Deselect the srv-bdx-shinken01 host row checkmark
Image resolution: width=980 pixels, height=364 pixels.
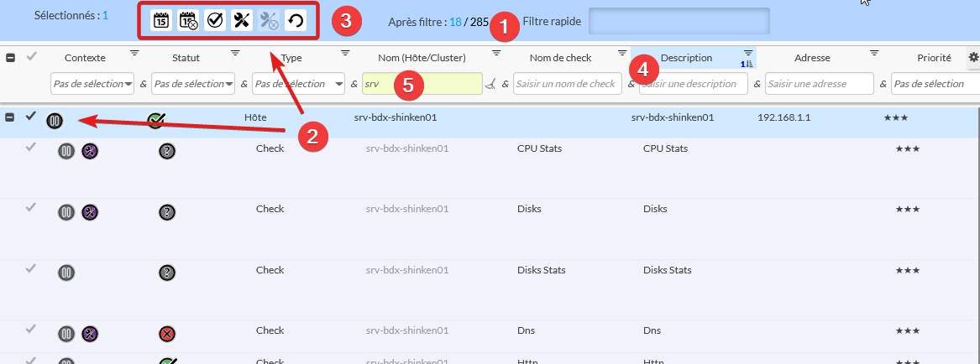point(32,117)
